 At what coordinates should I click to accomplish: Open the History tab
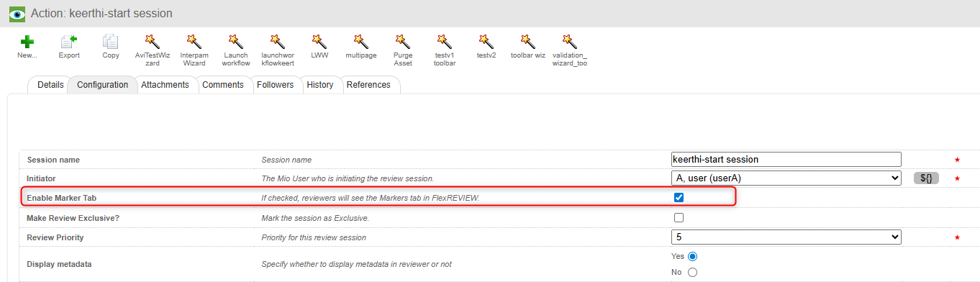pos(319,85)
